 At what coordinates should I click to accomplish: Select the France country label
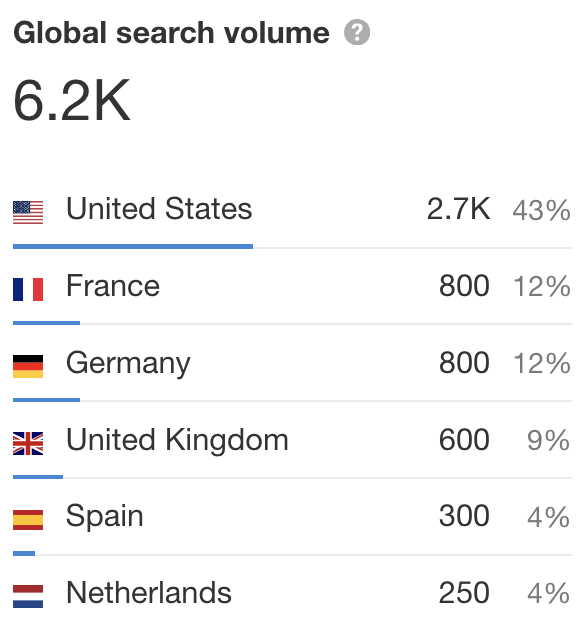click(113, 286)
